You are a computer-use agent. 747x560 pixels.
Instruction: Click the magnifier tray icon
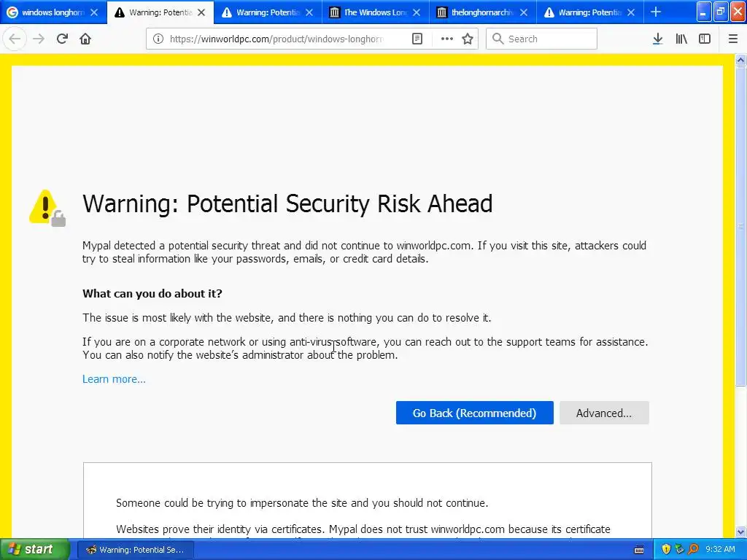pos(693,550)
